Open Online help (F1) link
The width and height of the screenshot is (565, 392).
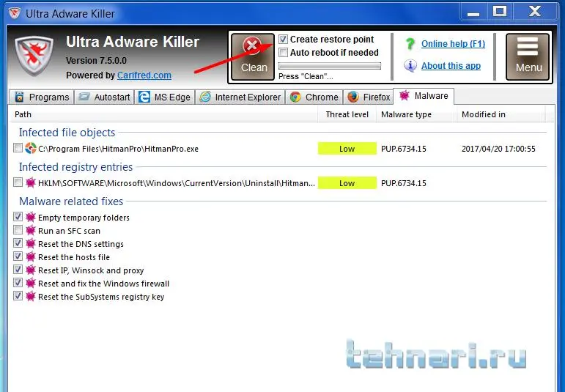pos(453,43)
